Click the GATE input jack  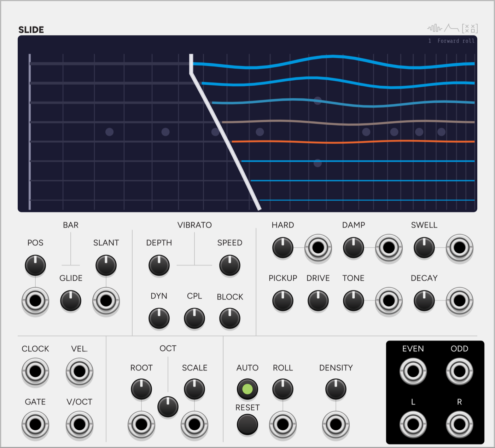click(35, 424)
